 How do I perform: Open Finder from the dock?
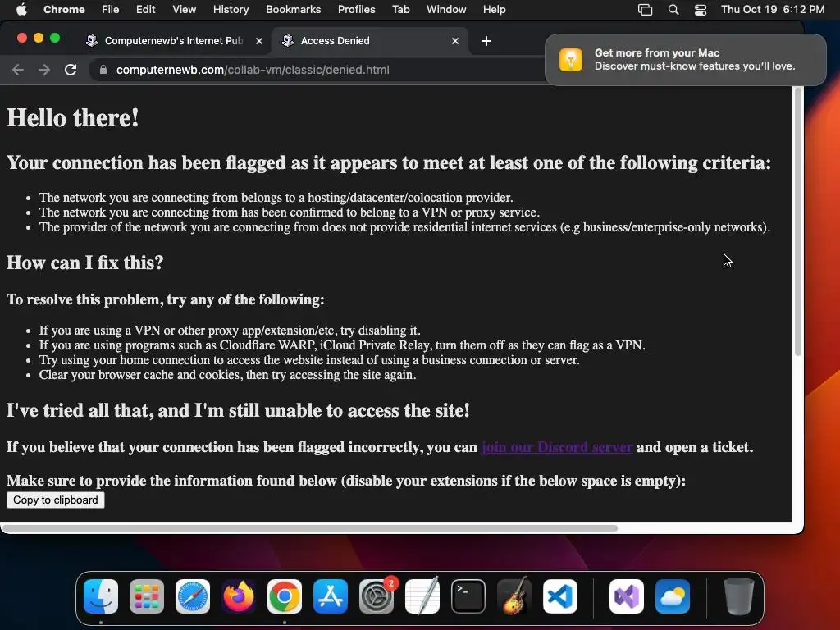(x=101, y=596)
